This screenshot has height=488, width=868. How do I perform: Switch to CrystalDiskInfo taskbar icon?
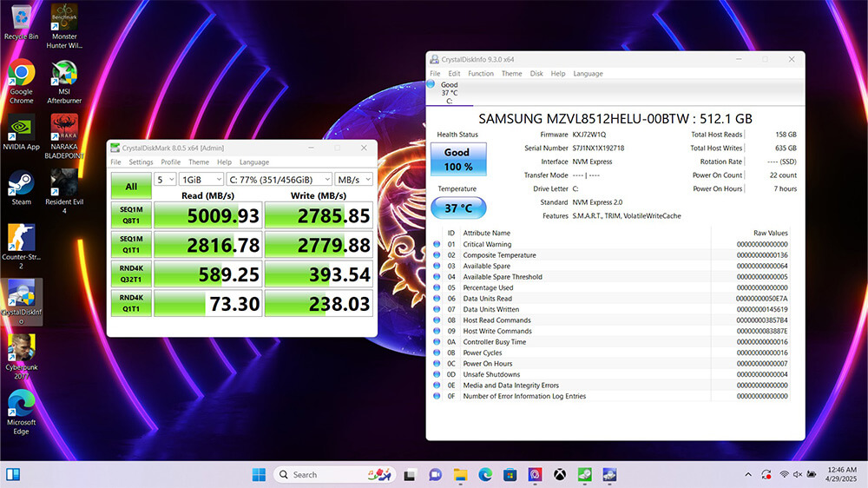click(609, 475)
